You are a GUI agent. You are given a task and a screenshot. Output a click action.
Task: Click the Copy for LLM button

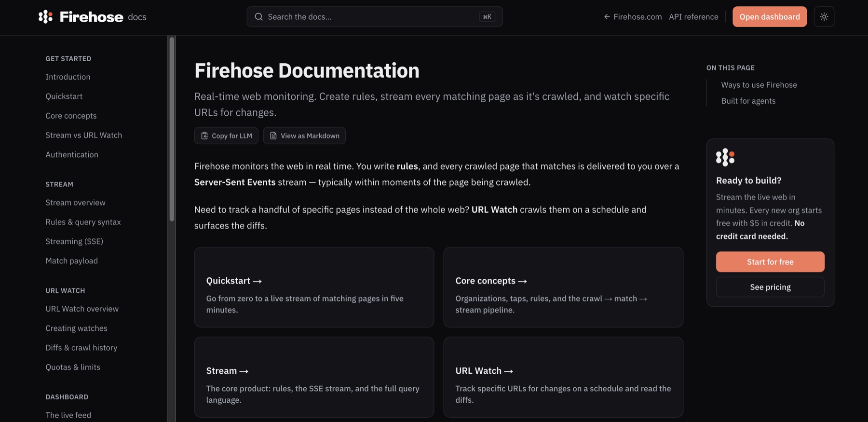226,136
